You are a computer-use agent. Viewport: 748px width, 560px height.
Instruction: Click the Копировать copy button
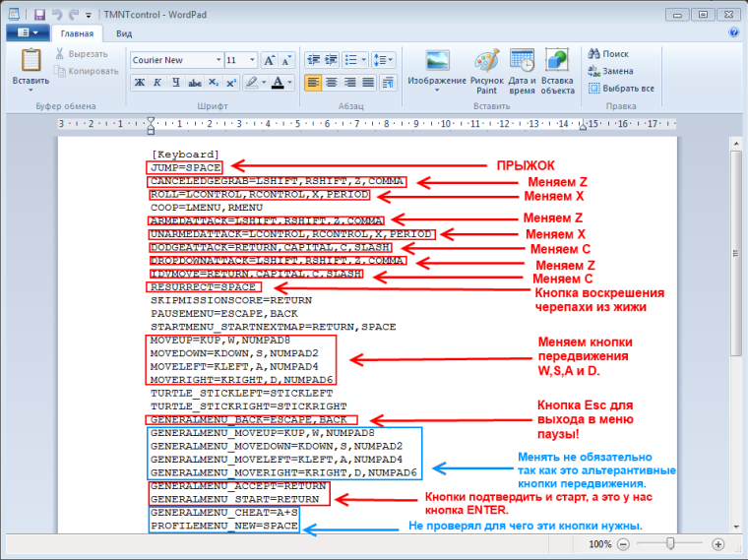87,71
